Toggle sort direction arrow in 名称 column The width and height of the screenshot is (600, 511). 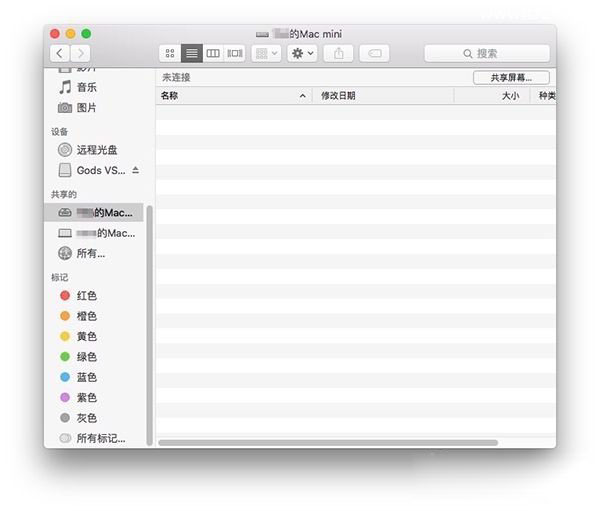(303, 96)
